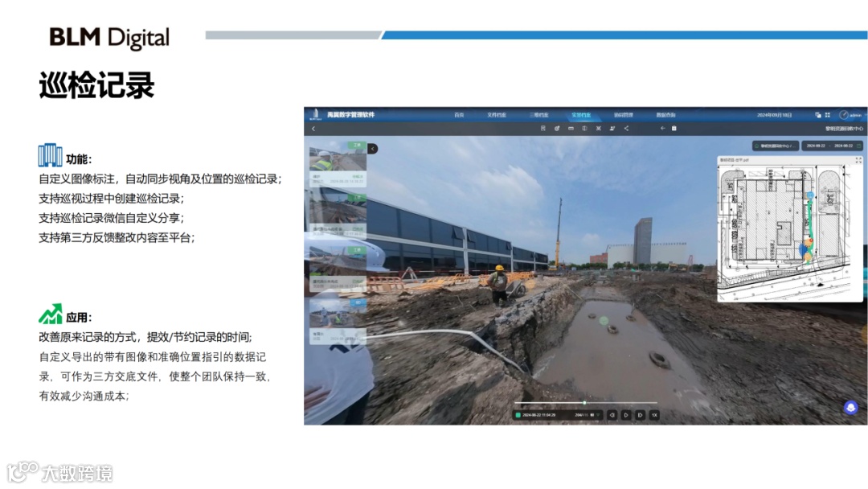Viewport: 868px width, 489px height.
Task: Open the 文件档案 tab
Action: pyautogui.click(x=497, y=115)
